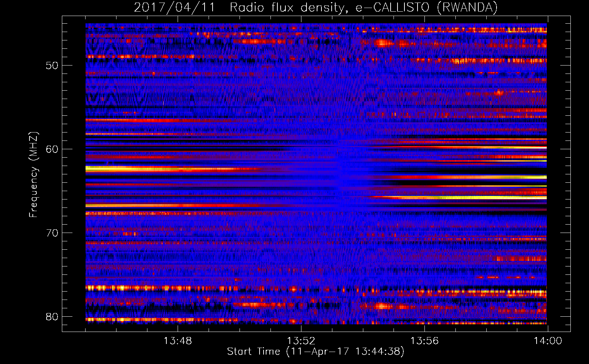Click the 60 MHz frequency tick label
The image size is (589, 364).
tap(52, 150)
